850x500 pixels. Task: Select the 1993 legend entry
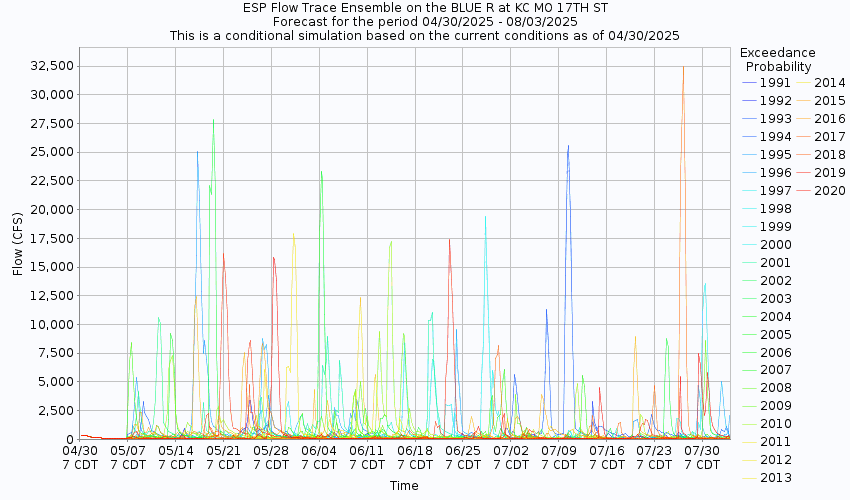(767, 119)
